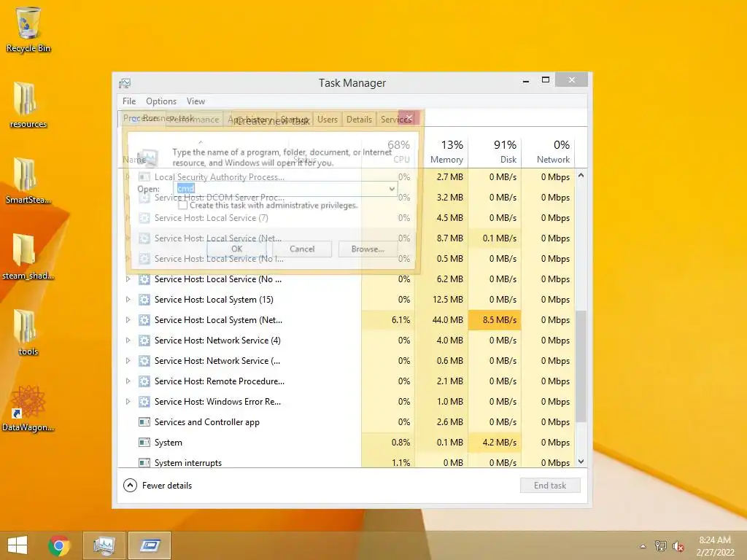
Task: Select the steam_shad... folder icon
Action: (28, 256)
